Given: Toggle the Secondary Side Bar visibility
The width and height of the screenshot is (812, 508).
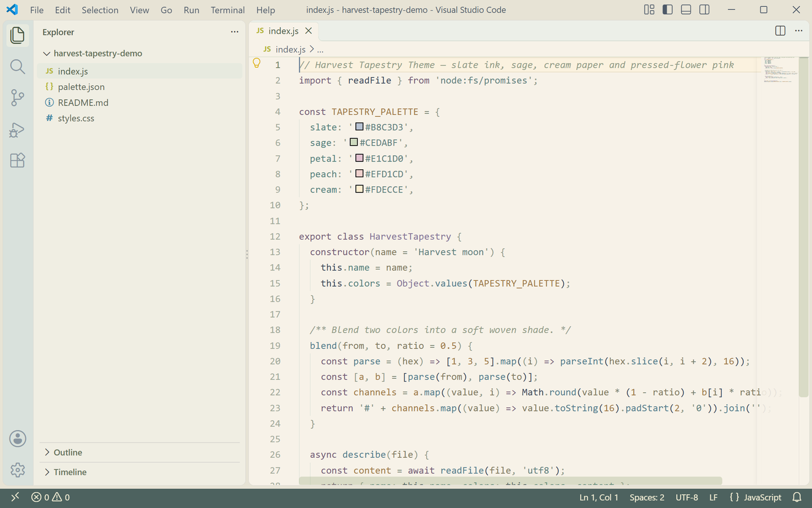Looking at the screenshot, I should pos(705,10).
